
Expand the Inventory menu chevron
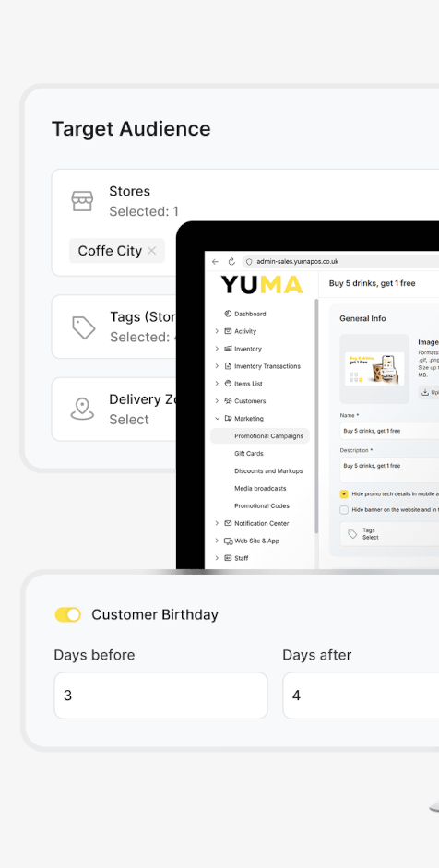click(x=217, y=349)
